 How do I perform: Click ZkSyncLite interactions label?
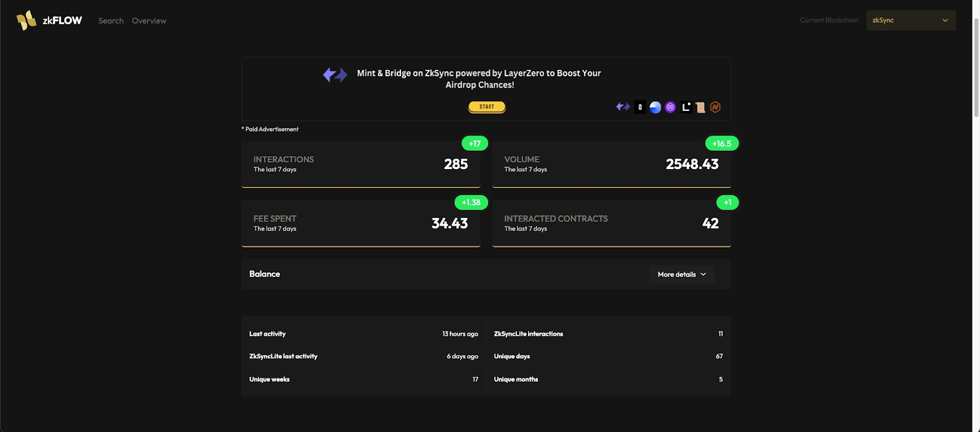(x=529, y=334)
